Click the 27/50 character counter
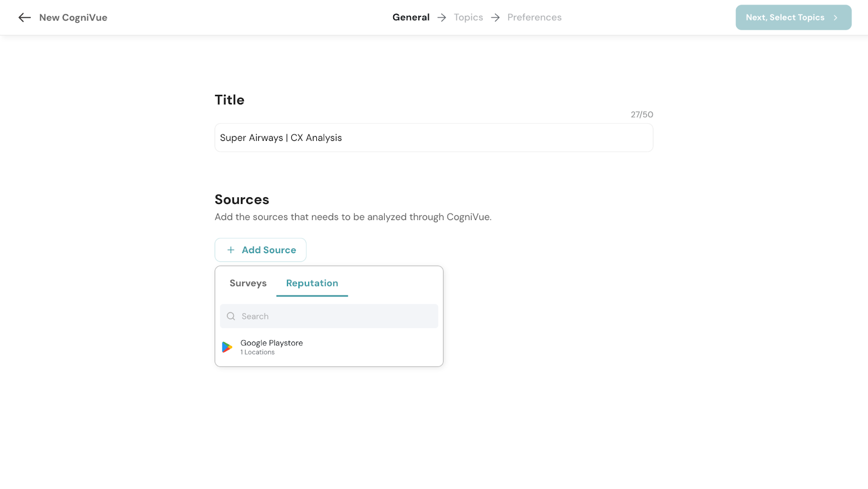The image size is (868, 489). [x=642, y=114]
